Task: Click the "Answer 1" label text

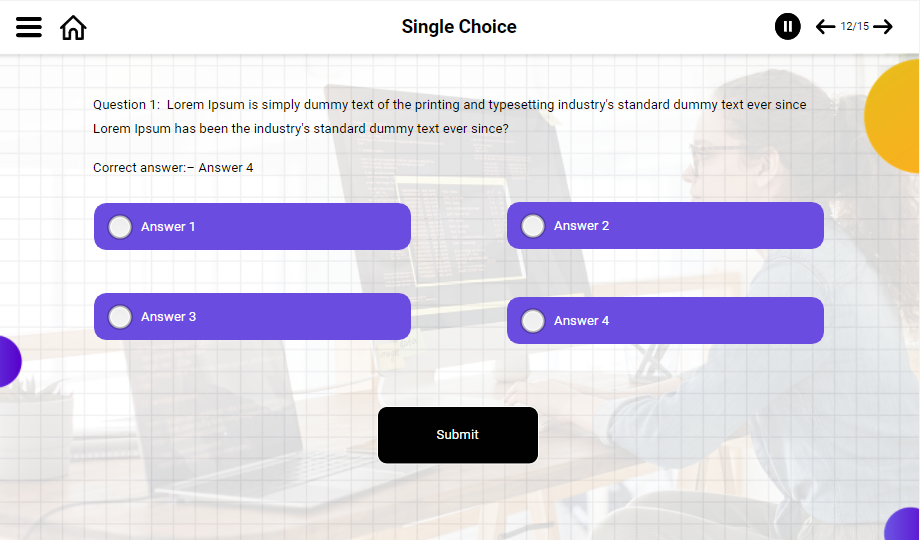Action: click(168, 227)
